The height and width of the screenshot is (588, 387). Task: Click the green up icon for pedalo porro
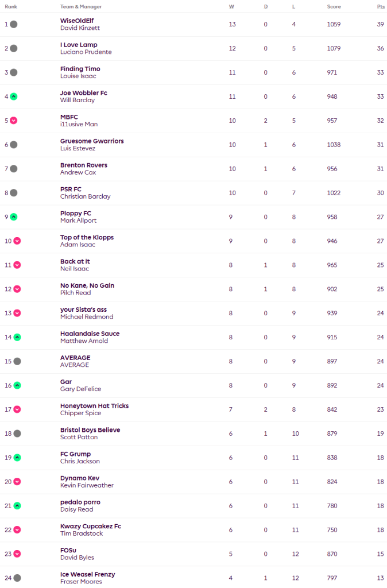[17, 506]
